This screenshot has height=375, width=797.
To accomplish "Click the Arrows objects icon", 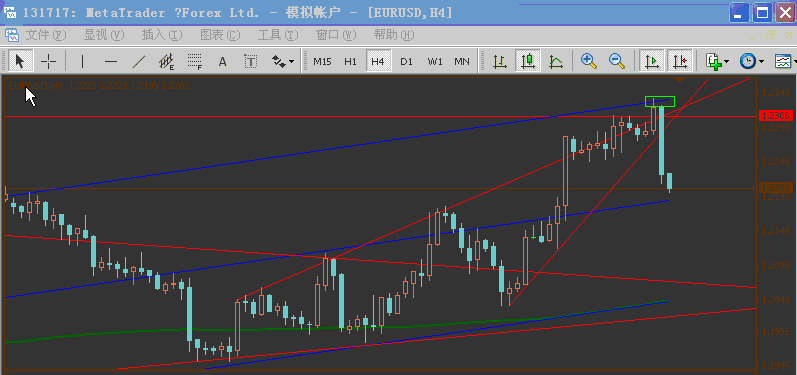I will point(279,61).
